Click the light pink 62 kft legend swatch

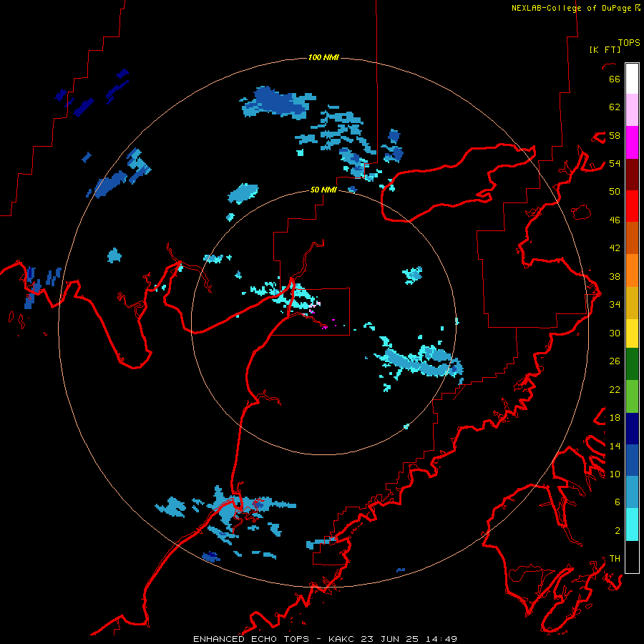(632, 110)
